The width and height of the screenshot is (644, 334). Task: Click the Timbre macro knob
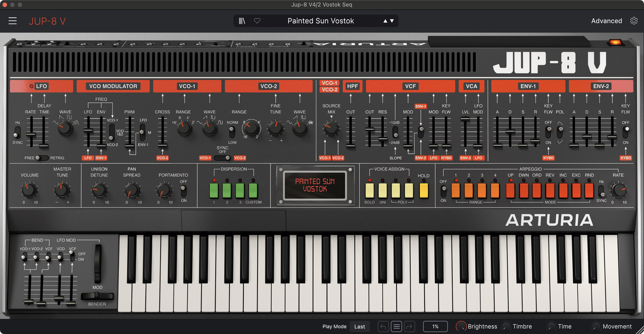tap(506, 327)
